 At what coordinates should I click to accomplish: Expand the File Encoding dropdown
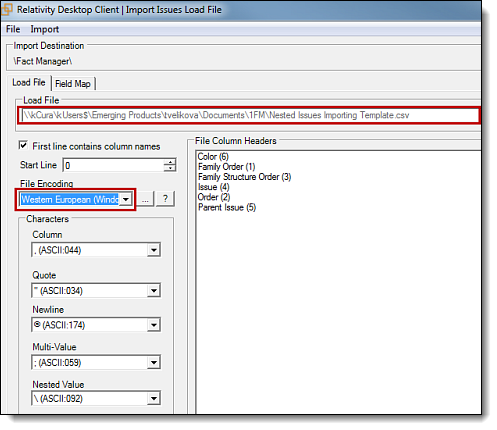[126, 199]
